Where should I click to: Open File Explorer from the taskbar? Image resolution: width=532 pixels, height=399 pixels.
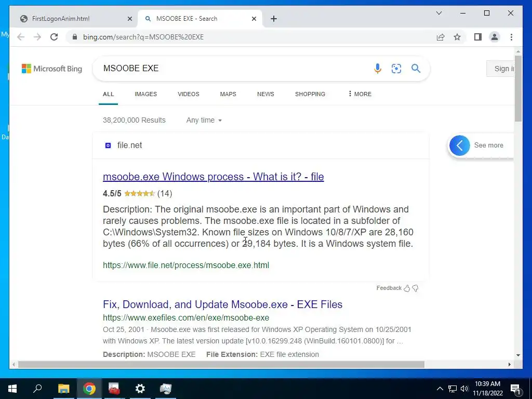[x=63, y=389]
